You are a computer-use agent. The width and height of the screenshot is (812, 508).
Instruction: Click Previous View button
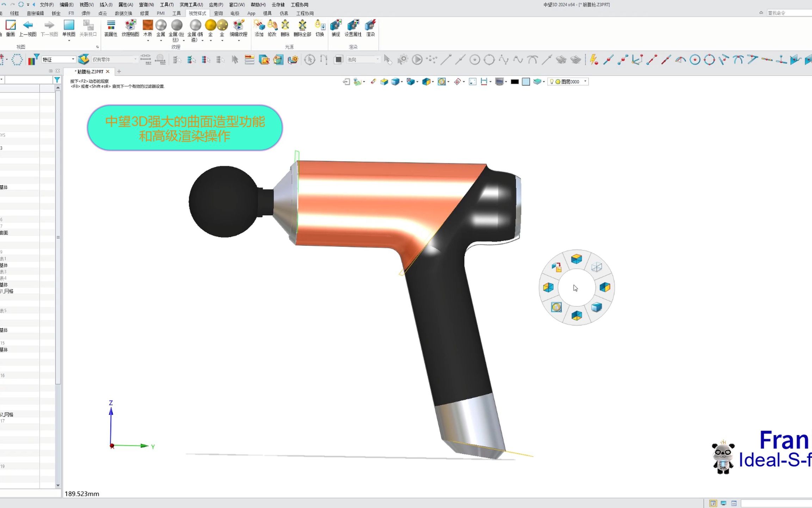[28, 28]
